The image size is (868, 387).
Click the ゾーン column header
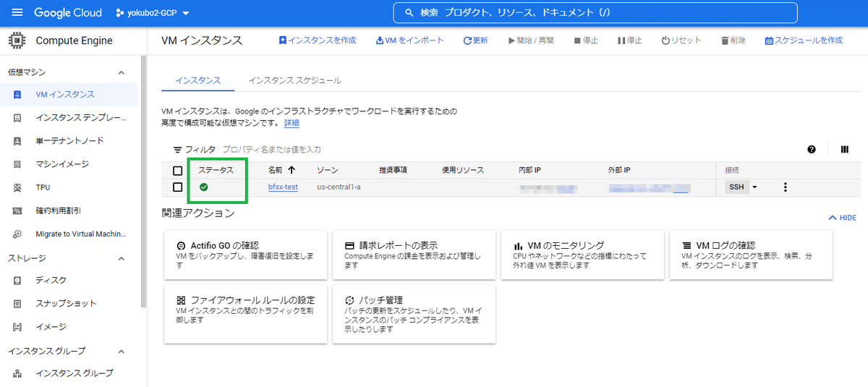[x=327, y=170]
